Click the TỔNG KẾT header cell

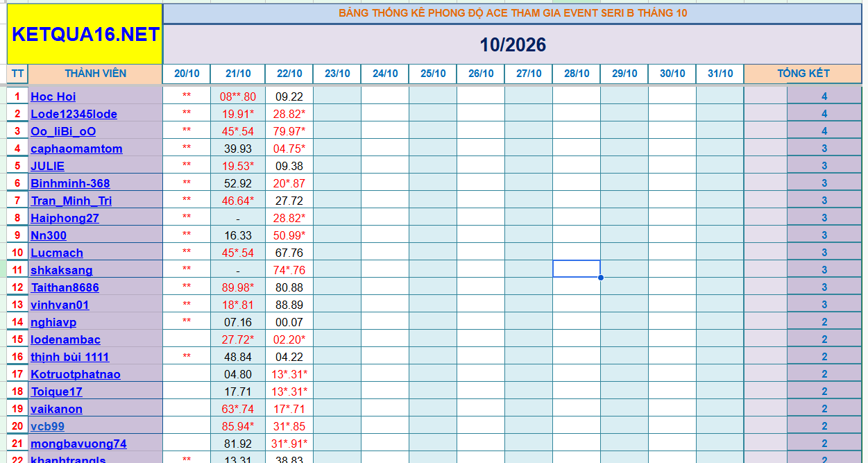click(x=803, y=74)
